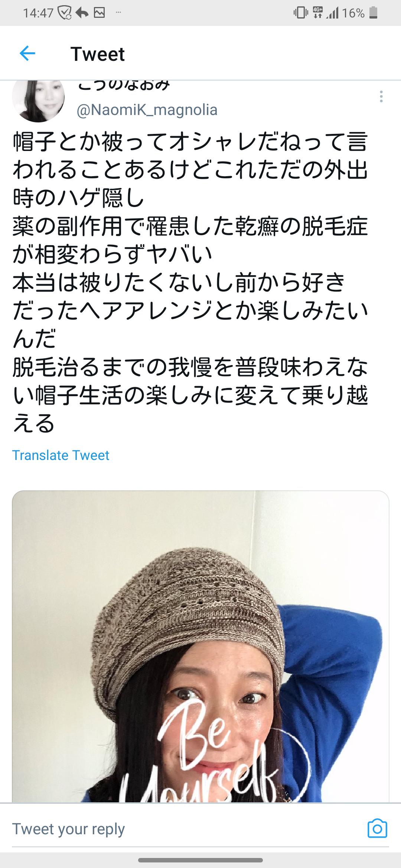Open the user's profile avatar
The height and width of the screenshot is (868, 401).
[x=38, y=100]
